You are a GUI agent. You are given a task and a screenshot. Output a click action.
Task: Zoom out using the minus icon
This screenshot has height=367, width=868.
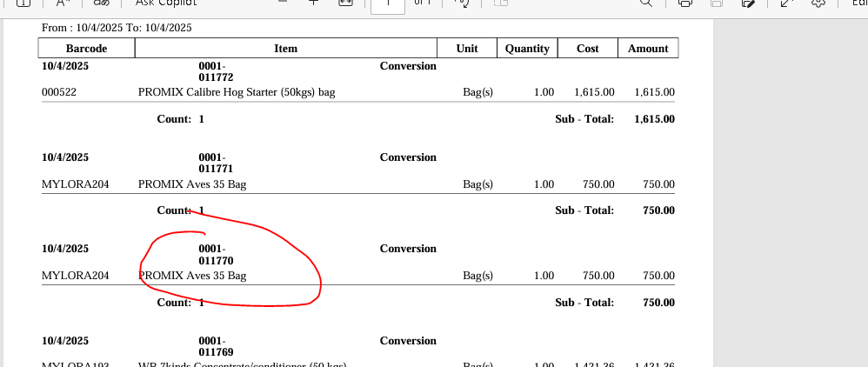(x=282, y=3)
